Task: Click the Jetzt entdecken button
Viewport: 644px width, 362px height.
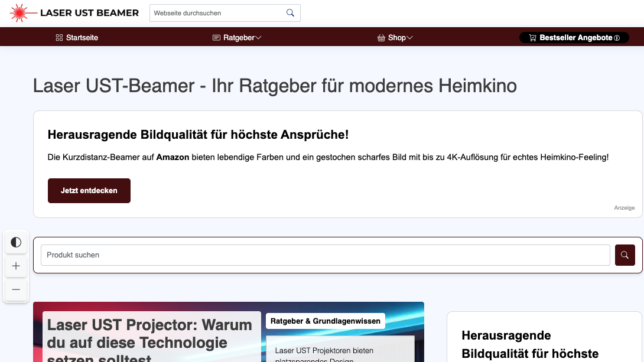Action: tap(89, 191)
